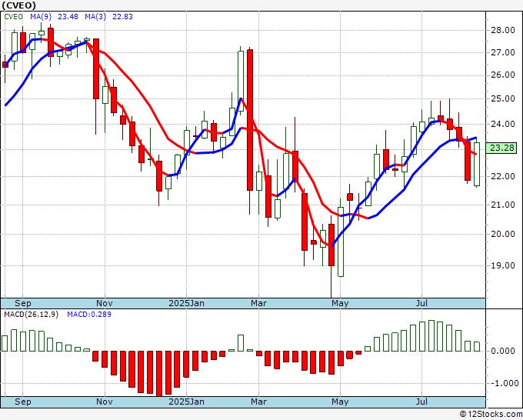The width and height of the screenshot is (523, 420).
Task: Click the 22.00 price axis label
Action: point(503,176)
